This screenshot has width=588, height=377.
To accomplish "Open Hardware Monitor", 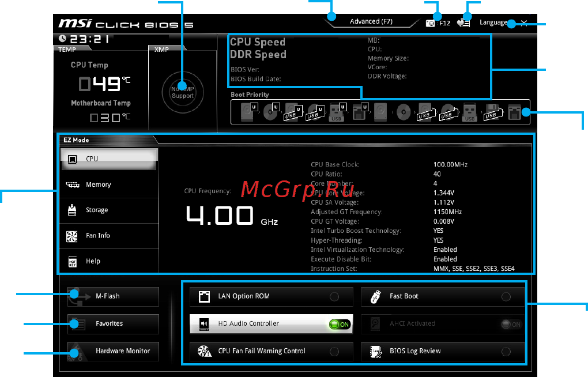I will 113,352.
